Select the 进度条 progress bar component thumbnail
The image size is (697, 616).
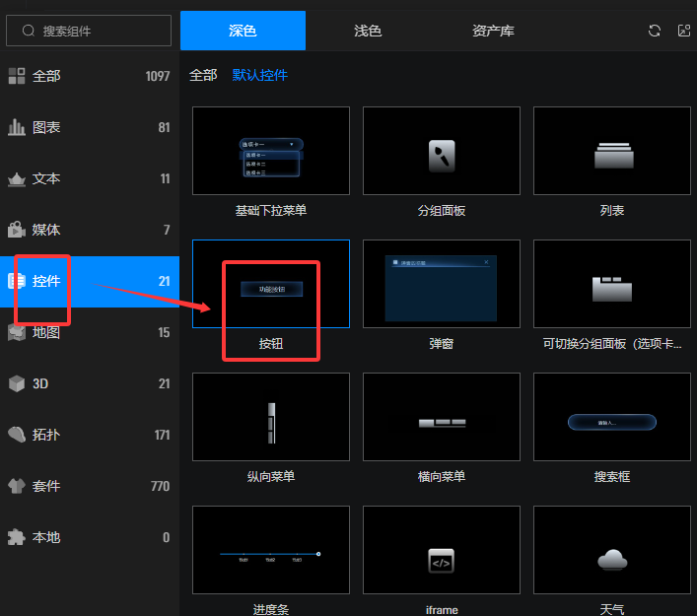click(271, 550)
